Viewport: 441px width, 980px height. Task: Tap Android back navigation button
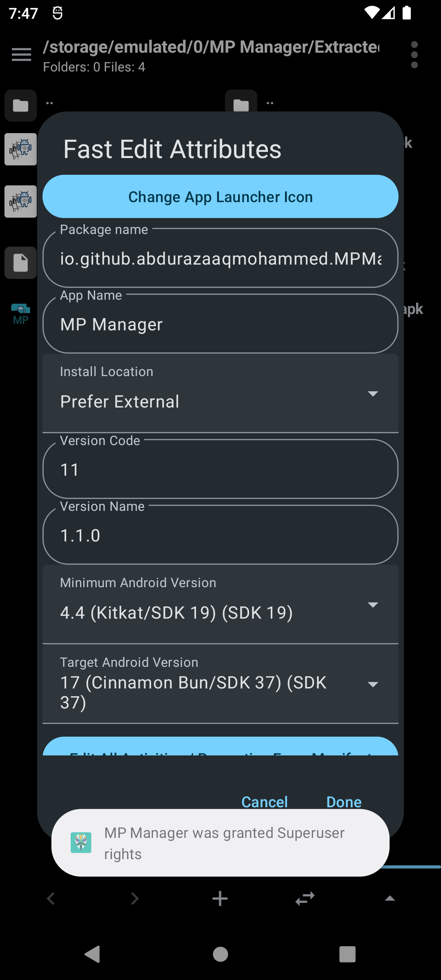tap(93, 954)
